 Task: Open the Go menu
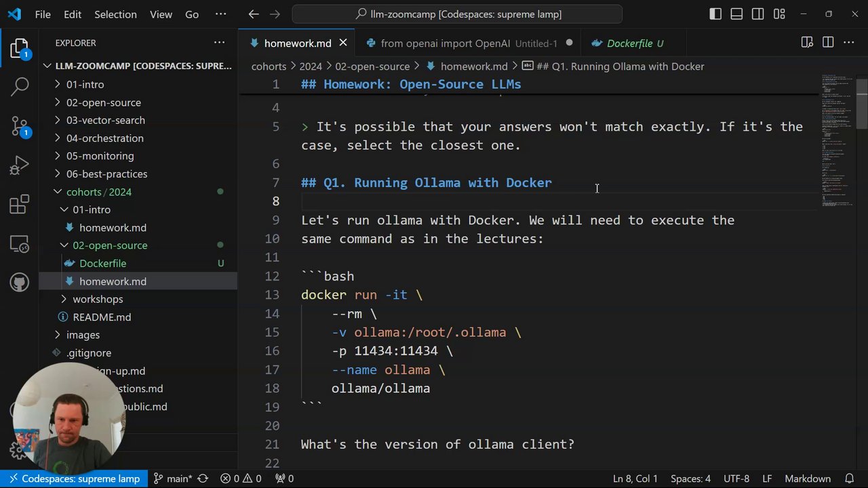click(192, 14)
